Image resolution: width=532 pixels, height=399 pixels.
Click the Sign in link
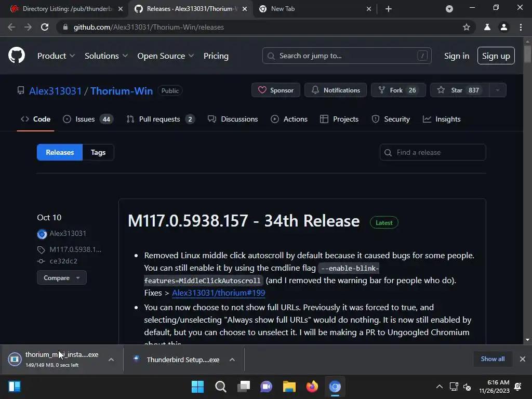click(457, 56)
